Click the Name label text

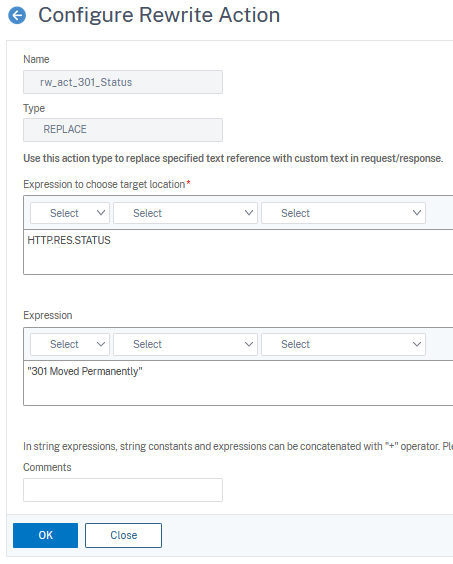pyautogui.click(x=36, y=59)
